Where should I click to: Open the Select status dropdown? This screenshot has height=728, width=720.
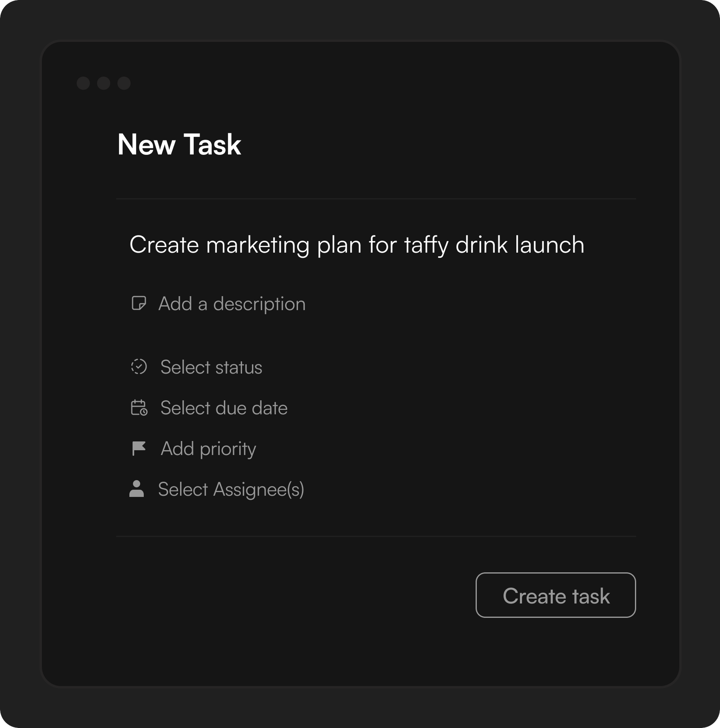coord(211,367)
